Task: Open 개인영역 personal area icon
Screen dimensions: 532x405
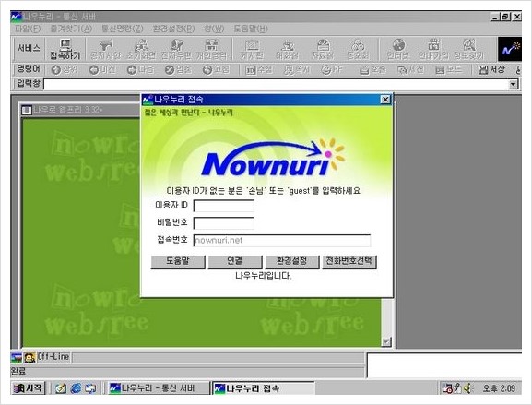Action: (212, 49)
